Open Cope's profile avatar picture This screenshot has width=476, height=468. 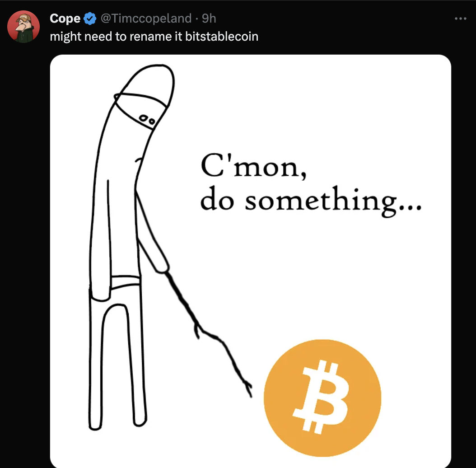tap(23, 26)
